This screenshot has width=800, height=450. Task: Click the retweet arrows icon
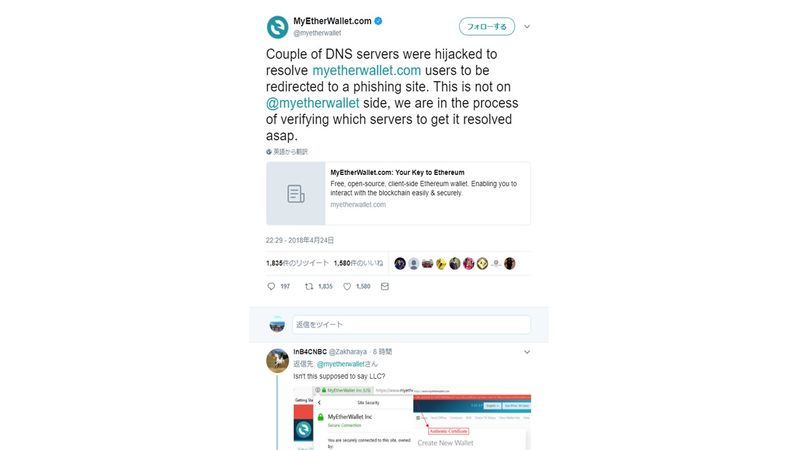[x=309, y=287]
